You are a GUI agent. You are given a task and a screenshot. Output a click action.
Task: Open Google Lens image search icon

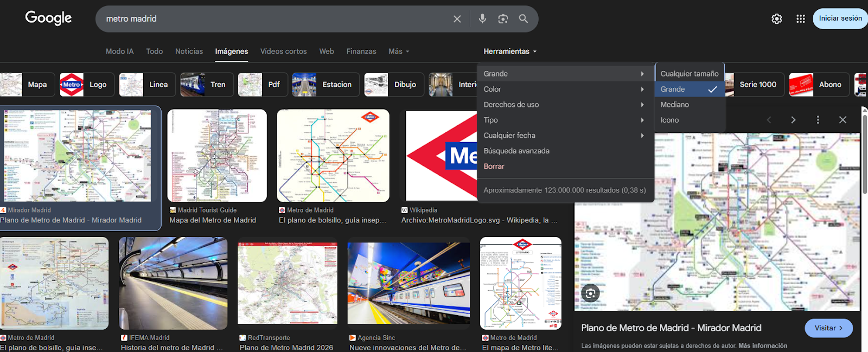[503, 19]
